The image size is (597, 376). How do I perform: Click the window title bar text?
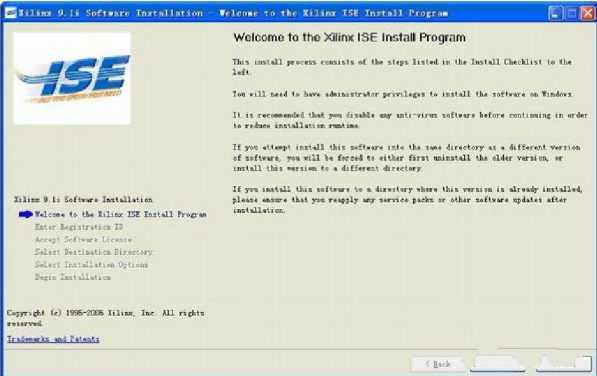coord(233,13)
